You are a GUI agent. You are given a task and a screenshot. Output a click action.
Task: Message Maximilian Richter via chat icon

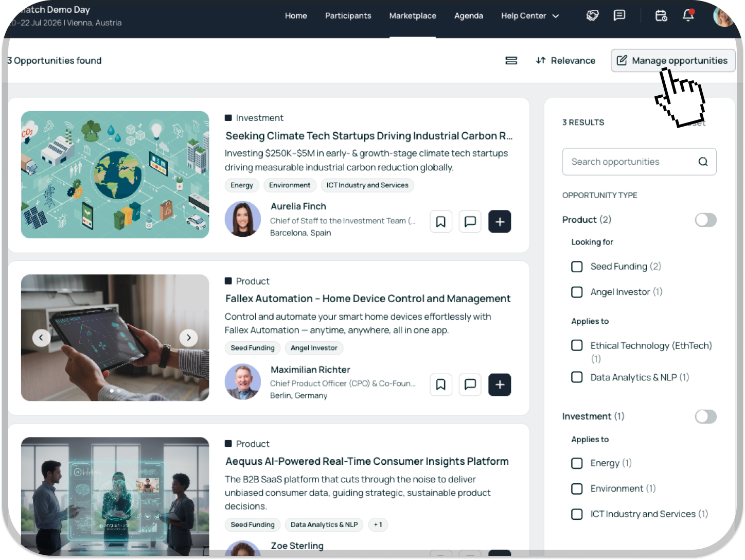point(470,384)
